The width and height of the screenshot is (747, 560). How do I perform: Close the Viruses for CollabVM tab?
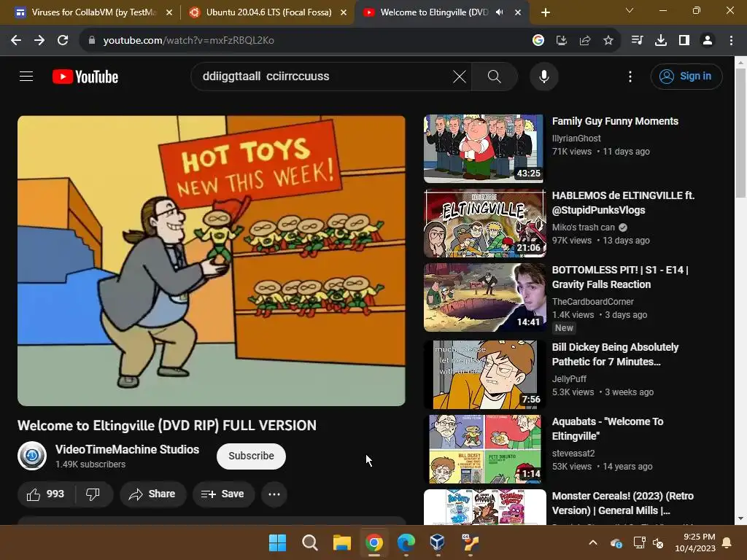(169, 13)
